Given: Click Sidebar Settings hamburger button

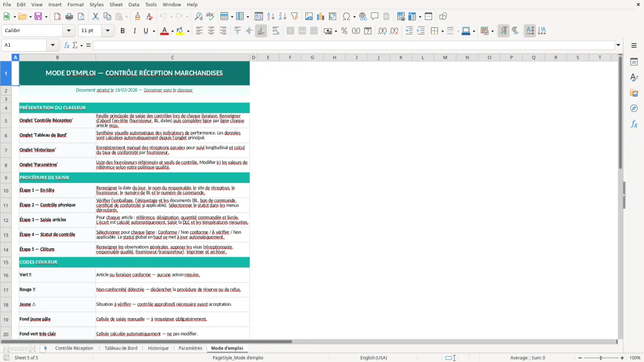Looking at the screenshot, I should pos(634,46).
